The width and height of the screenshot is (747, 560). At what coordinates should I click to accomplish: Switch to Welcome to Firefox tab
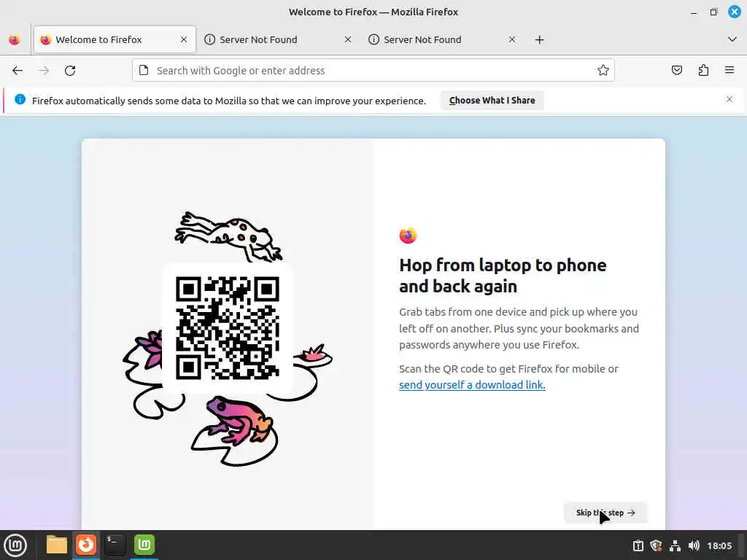pyautogui.click(x=115, y=39)
